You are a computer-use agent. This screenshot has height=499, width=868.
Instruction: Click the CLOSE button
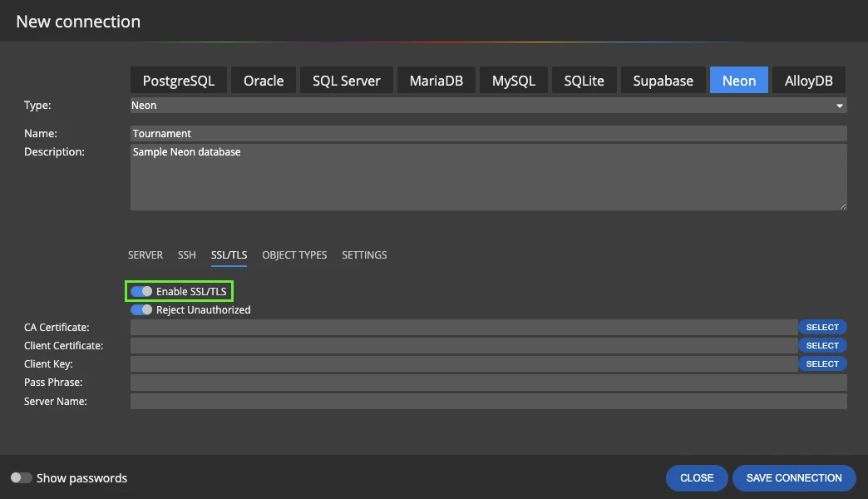coord(697,478)
